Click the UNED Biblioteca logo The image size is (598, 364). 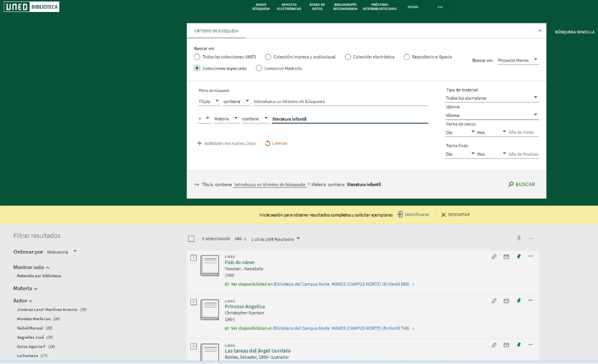[31, 7]
